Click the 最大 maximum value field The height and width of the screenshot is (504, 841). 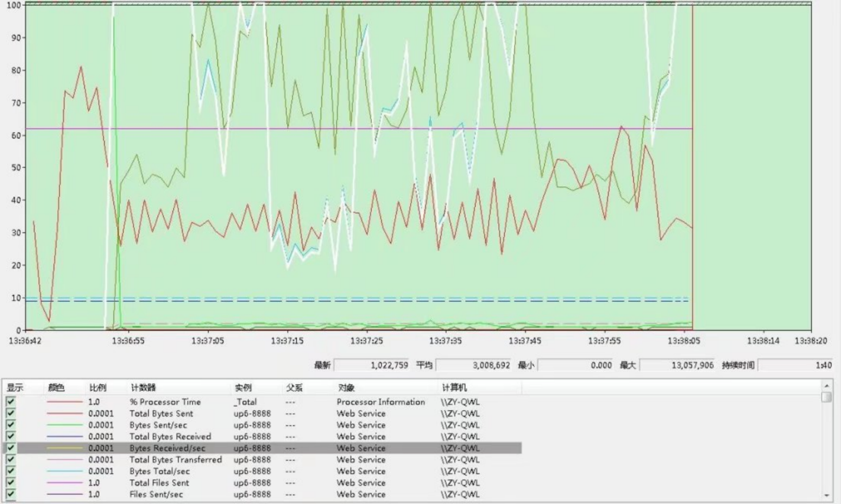point(677,365)
